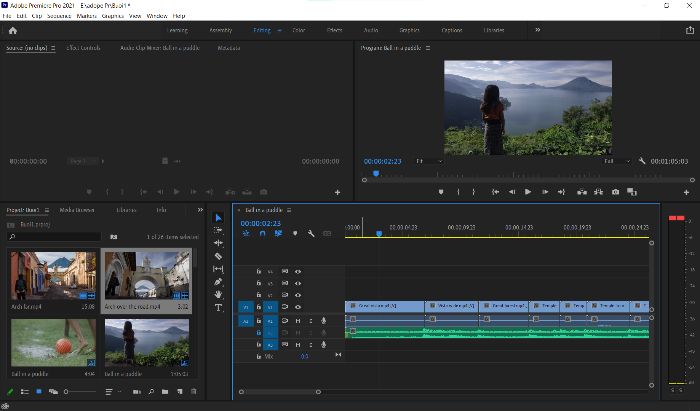Click the New Bin folder icon
The image size is (700, 411).
[165, 391]
